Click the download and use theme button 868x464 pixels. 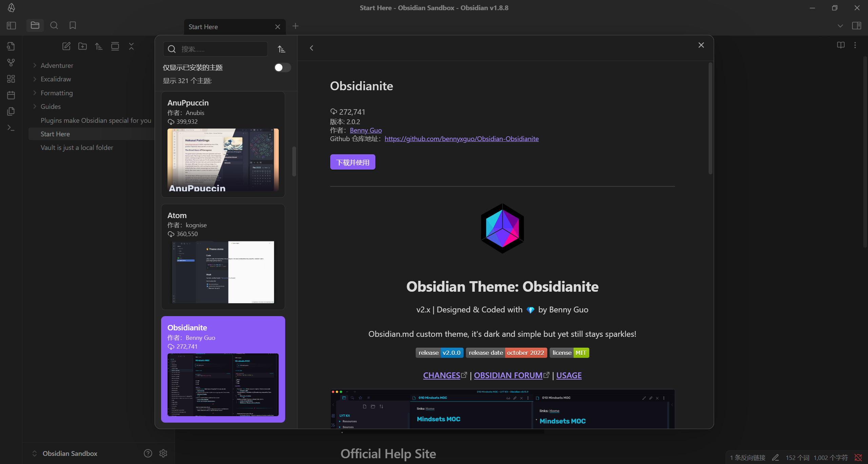click(353, 162)
